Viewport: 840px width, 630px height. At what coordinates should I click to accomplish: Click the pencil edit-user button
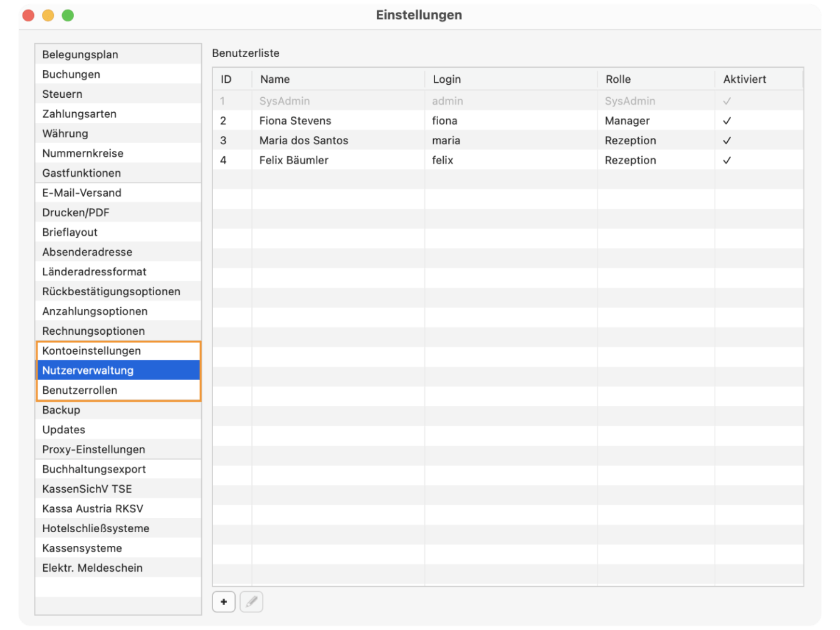pyautogui.click(x=251, y=602)
